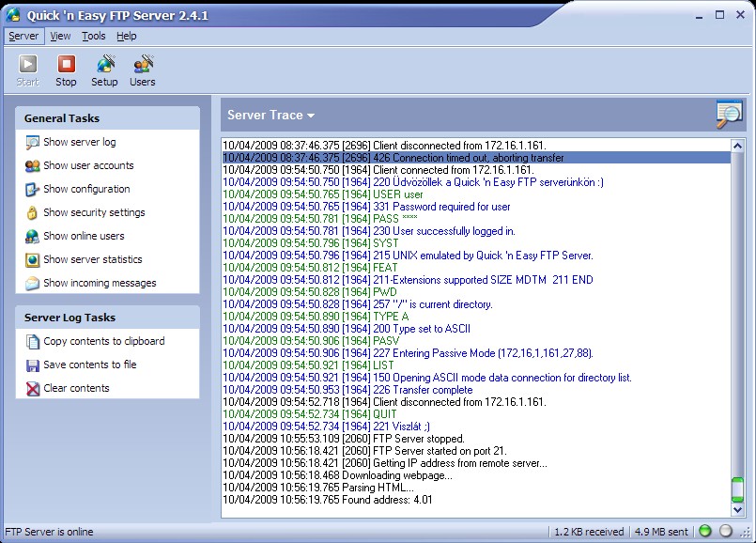The image size is (756, 543).
Task: Click the trace list scroll down arrow
Action: point(737,509)
